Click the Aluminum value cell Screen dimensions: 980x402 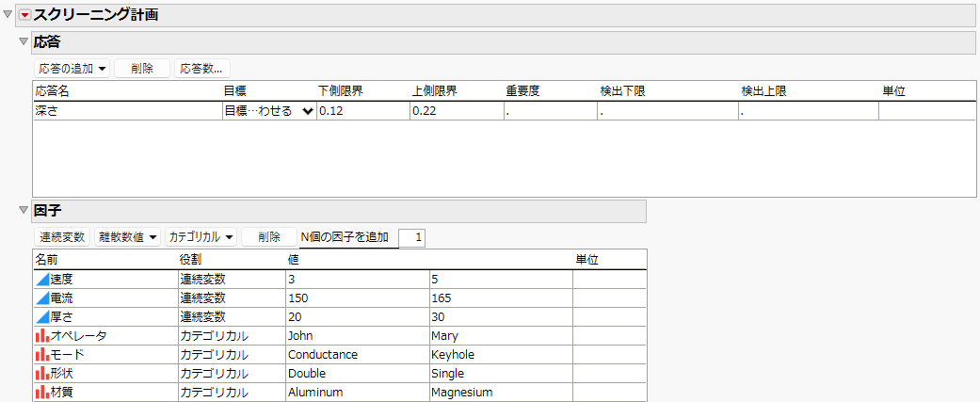356,392
